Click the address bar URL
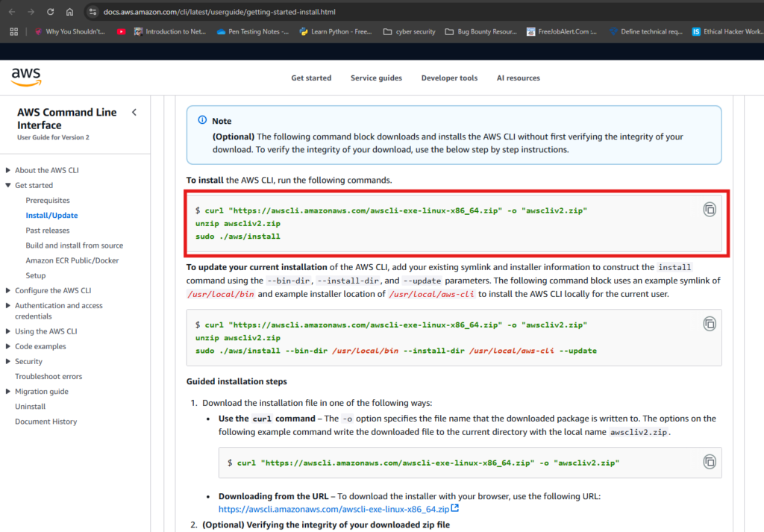764x532 pixels. (219, 12)
